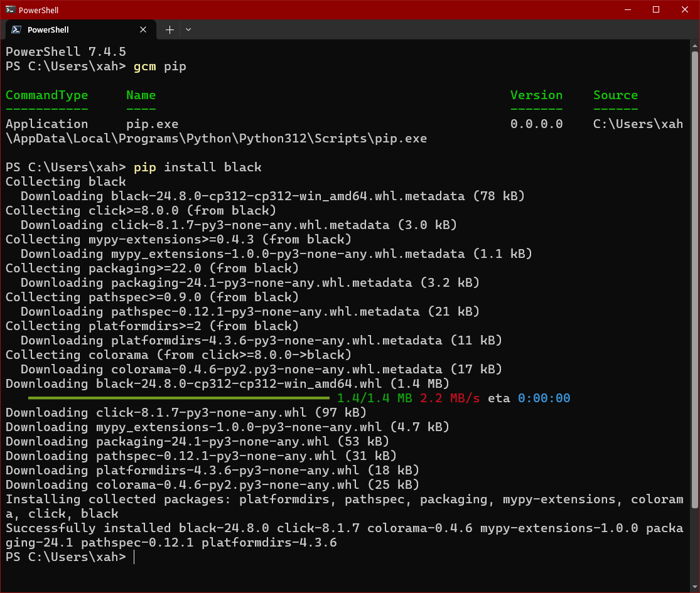Click the 'Source' column header

[x=615, y=95]
